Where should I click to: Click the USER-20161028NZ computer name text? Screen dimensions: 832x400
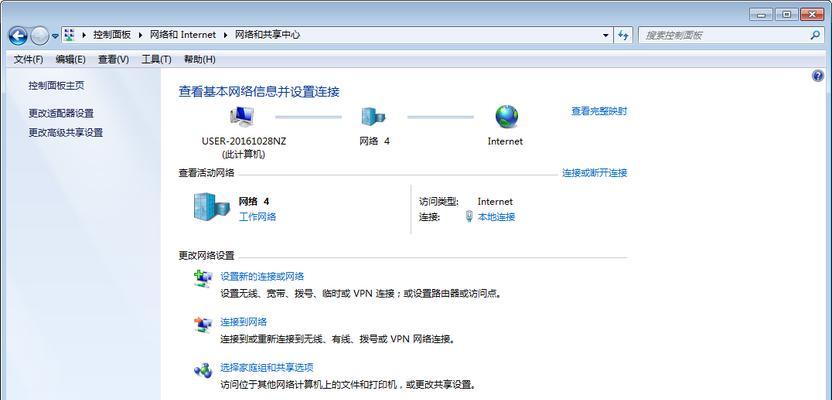[244, 142]
